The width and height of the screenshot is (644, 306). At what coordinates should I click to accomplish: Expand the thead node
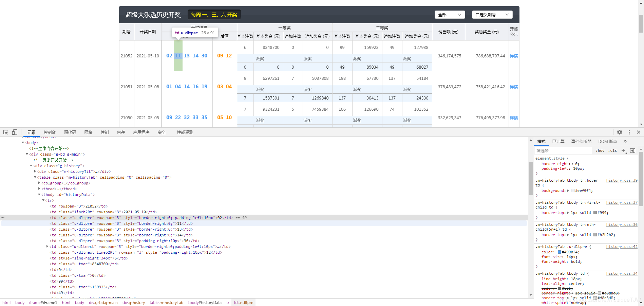pos(39,189)
